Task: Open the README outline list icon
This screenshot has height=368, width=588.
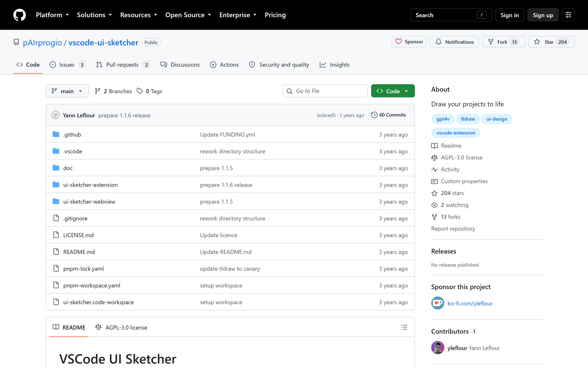Action: point(404,327)
